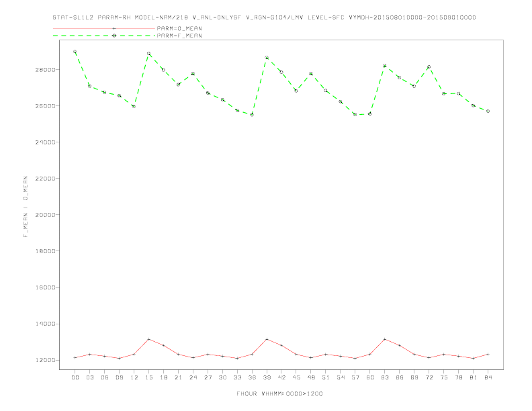The width and height of the screenshot is (532, 411).
Task: Click the 60 forecast hour label
Action: [x=370, y=377]
